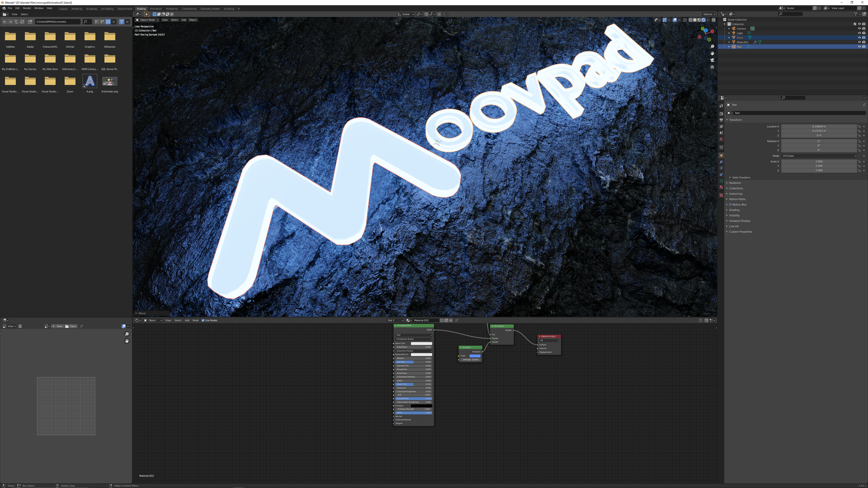This screenshot has height=488, width=868.
Task: Open the Texture properties checker tab
Action: (721, 195)
